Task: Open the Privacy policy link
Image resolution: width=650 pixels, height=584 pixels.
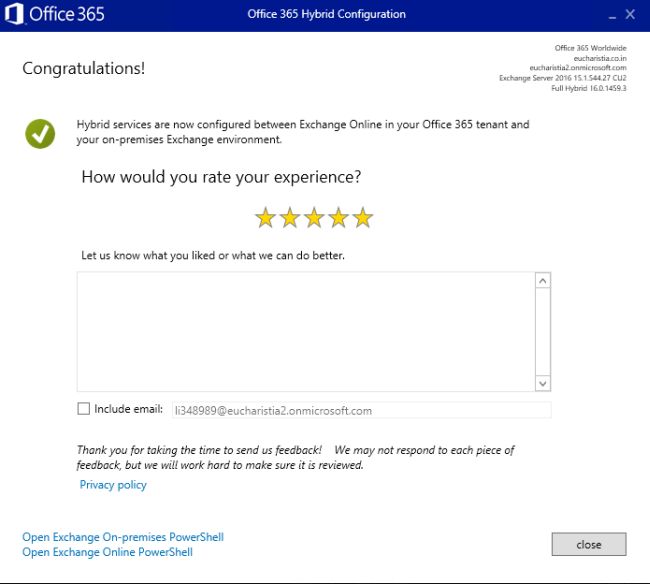Action: coord(113,485)
